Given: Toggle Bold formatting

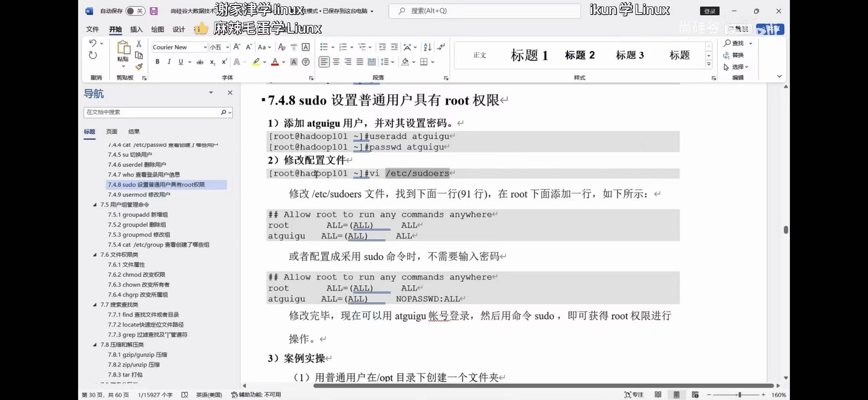Looking at the screenshot, I should tap(157, 62).
